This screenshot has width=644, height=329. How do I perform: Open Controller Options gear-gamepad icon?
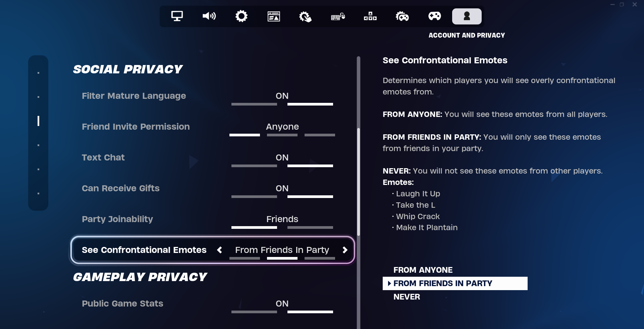point(402,16)
